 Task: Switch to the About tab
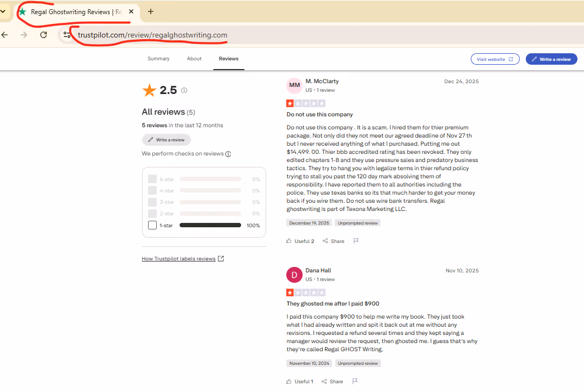[194, 59]
